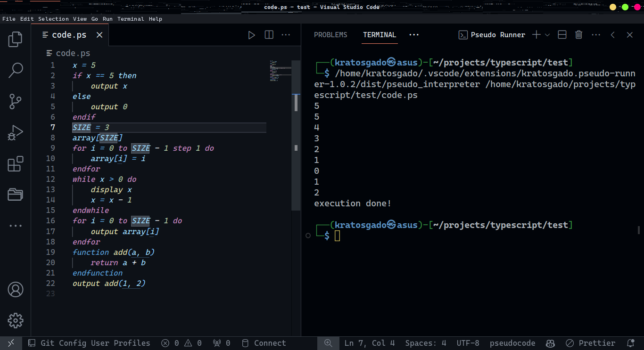Click Git Config User Profiles status item
This screenshot has height=350, width=644.
(89, 343)
